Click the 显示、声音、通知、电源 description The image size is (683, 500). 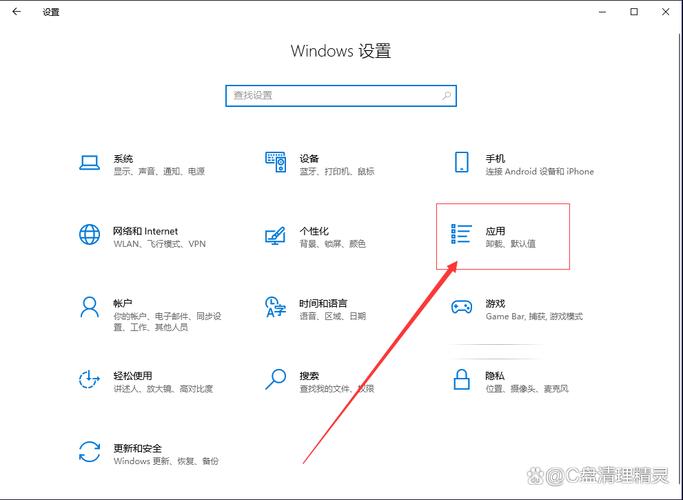pos(159,171)
